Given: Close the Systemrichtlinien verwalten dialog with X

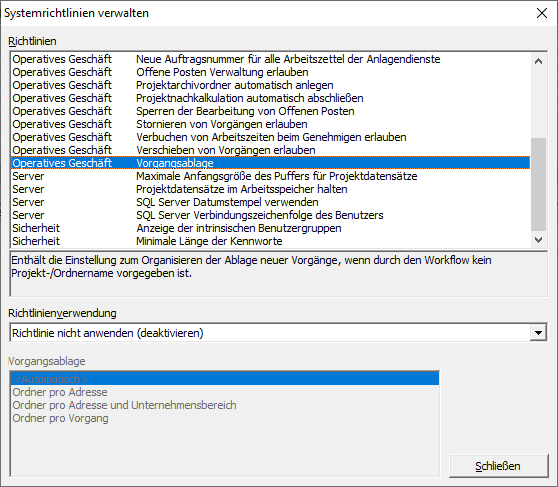Looking at the screenshot, I should [542, 13].
